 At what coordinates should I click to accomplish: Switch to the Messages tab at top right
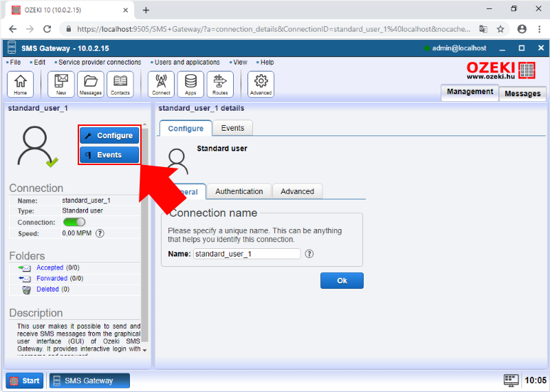point(522,94)
